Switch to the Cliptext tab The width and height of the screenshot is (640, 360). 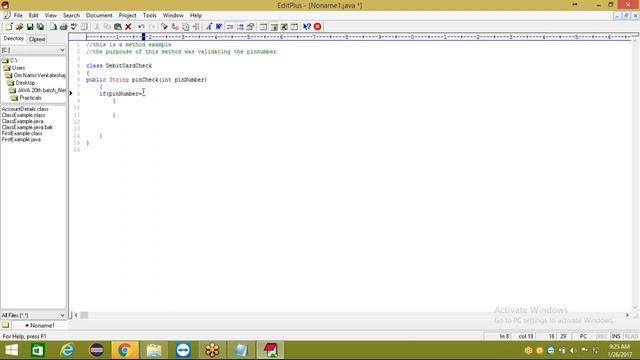pos(37,39)
